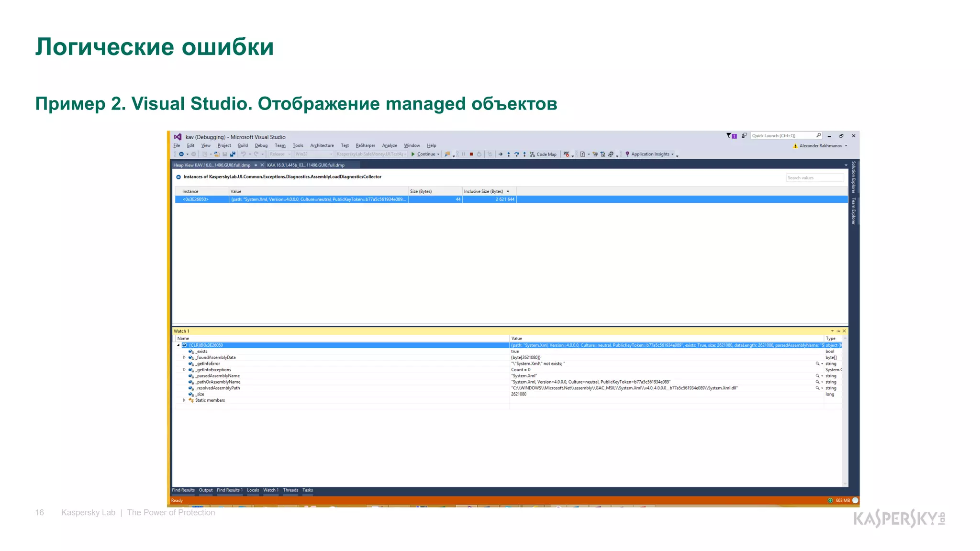Click the back arrow beside Instances heading

[x=178, y=177]
